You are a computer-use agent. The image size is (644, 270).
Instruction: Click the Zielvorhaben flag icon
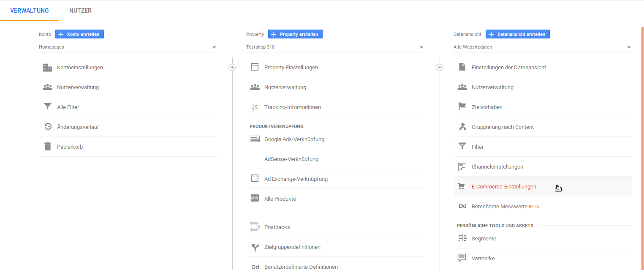[462, 106]
